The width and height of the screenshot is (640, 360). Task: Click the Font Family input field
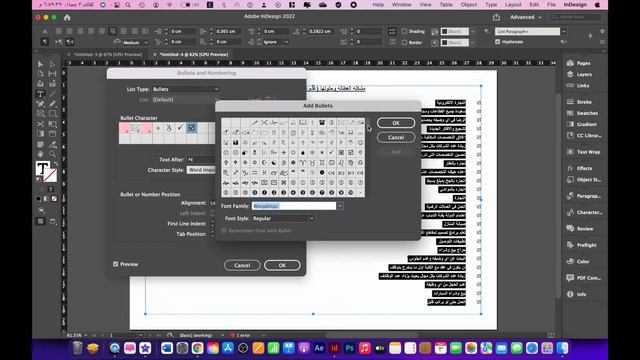click(x=294, y=206)
